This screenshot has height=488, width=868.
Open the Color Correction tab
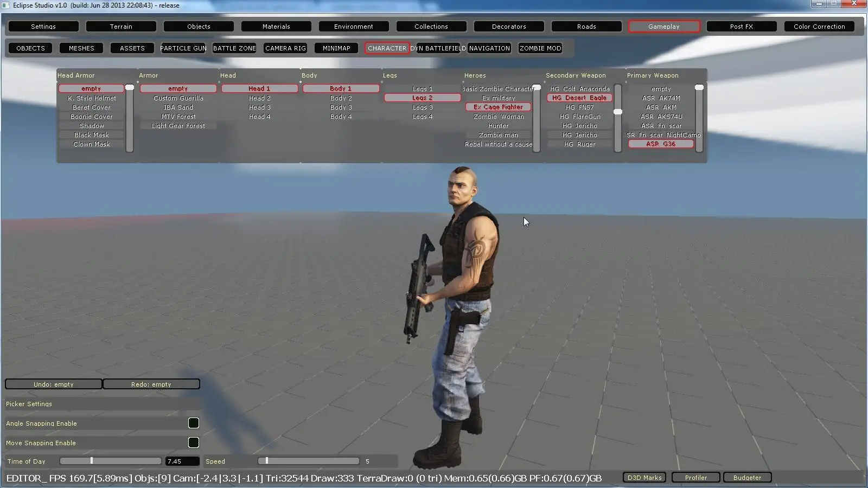coord(819,26)
